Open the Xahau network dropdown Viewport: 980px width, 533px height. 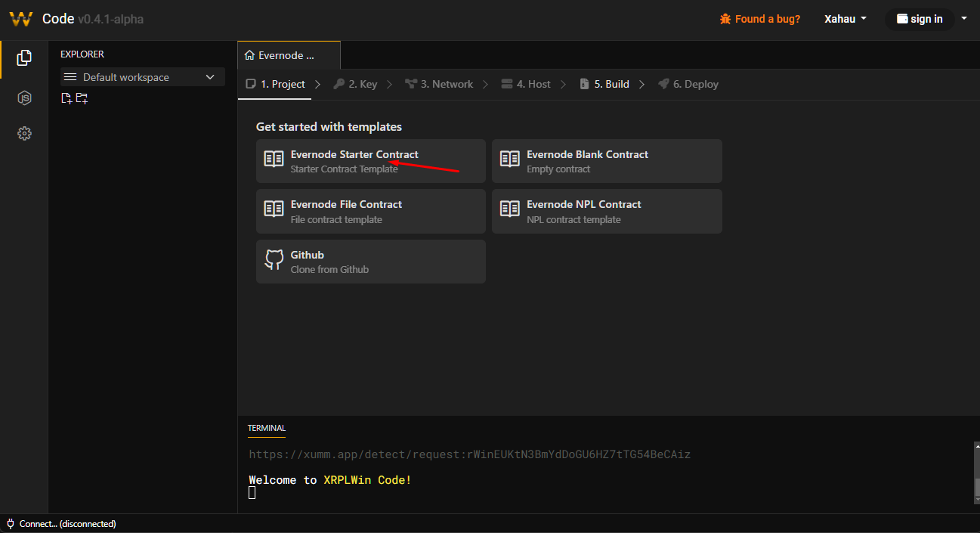click(846, 19)
